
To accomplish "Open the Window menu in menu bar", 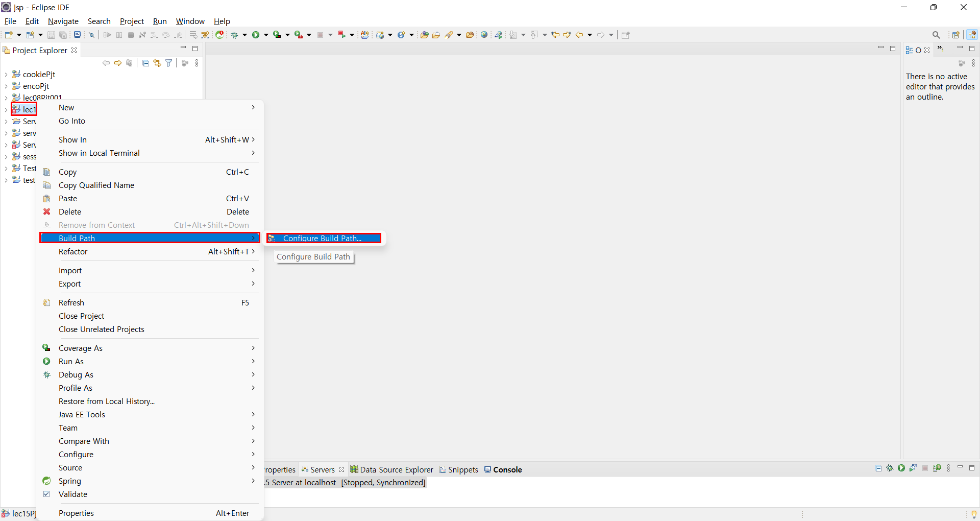I will click(190, 21).
